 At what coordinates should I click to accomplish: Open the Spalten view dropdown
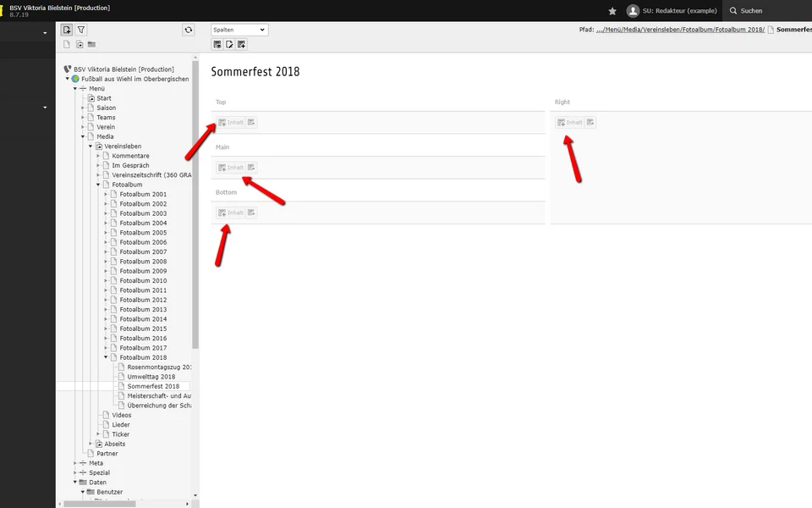pyautogui.click(x=239, y=30)
